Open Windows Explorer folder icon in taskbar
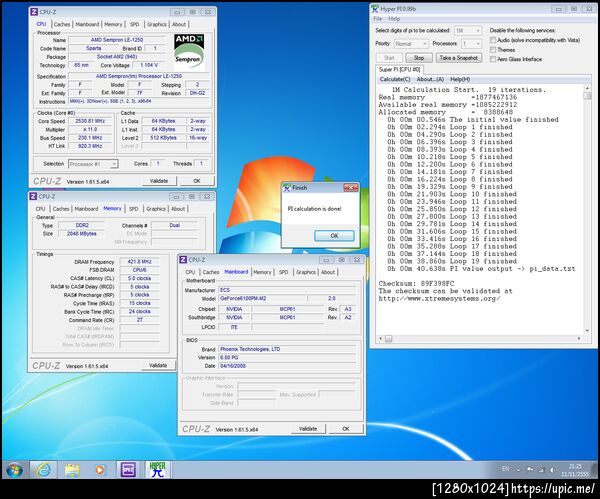The height and width of the screenshot is (499, 600). pos(72,469)
